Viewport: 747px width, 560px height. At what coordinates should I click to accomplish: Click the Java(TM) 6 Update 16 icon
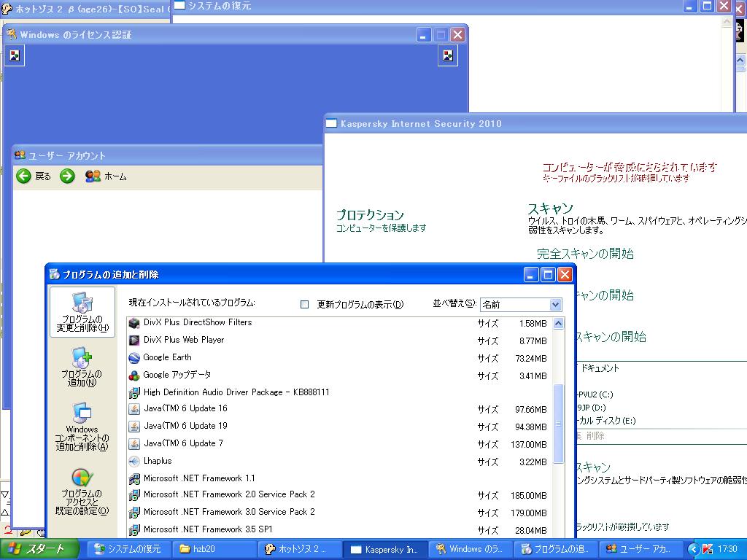pyautogui.click(x=134, y=409)
